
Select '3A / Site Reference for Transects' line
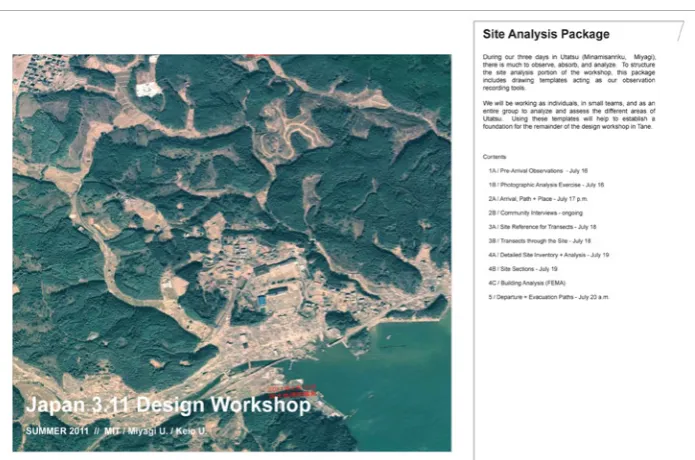542,227
